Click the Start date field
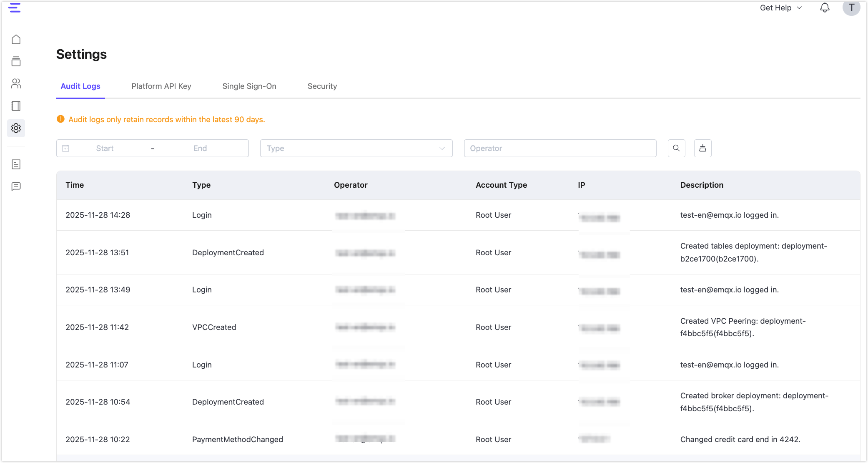Viewport: 868px width, 463px height. point(105,148)
